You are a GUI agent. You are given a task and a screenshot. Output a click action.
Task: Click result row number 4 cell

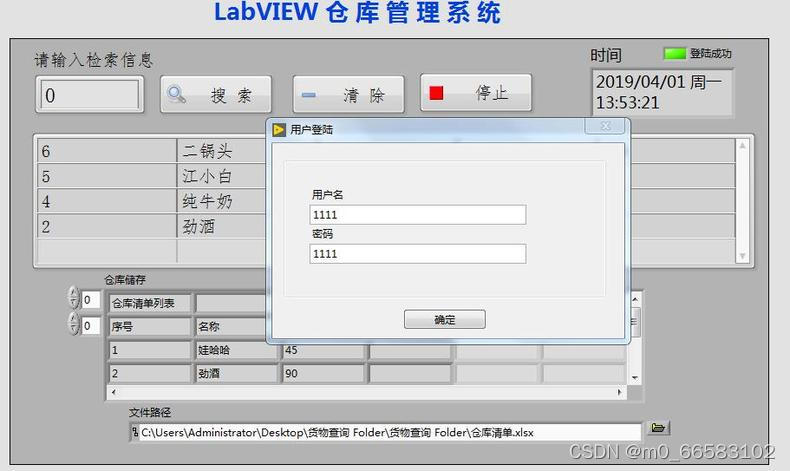[x=107, y=201]
